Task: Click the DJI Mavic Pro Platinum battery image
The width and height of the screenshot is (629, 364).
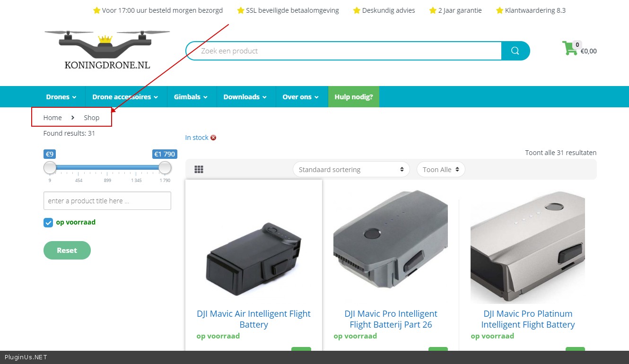Action: click(527, 246)
